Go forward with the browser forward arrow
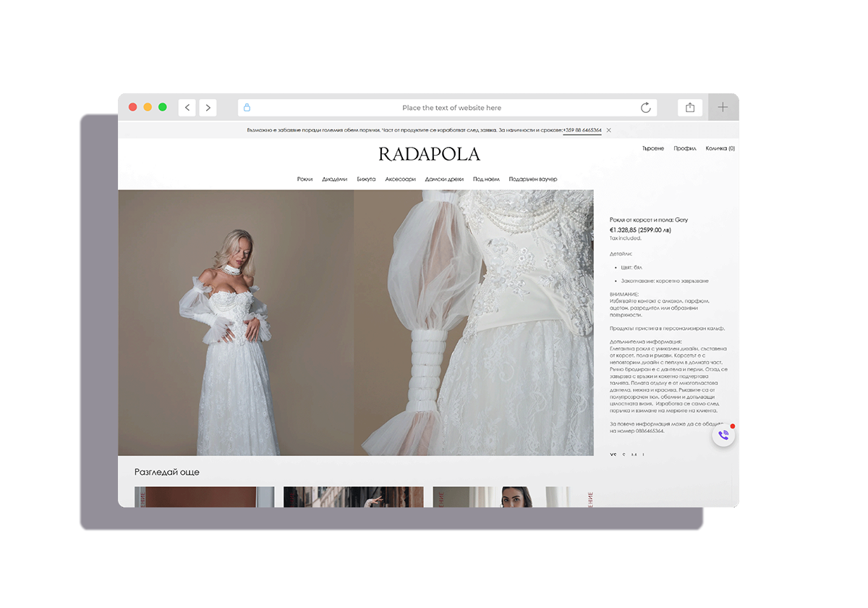This screenshot has height=608, width=868. (208, 108)
